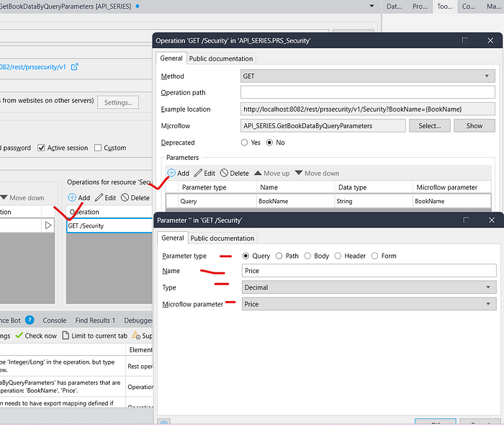Set Deprecated to Yes
504x425 pixels.
pyautogui.click(x=246, y=143)
